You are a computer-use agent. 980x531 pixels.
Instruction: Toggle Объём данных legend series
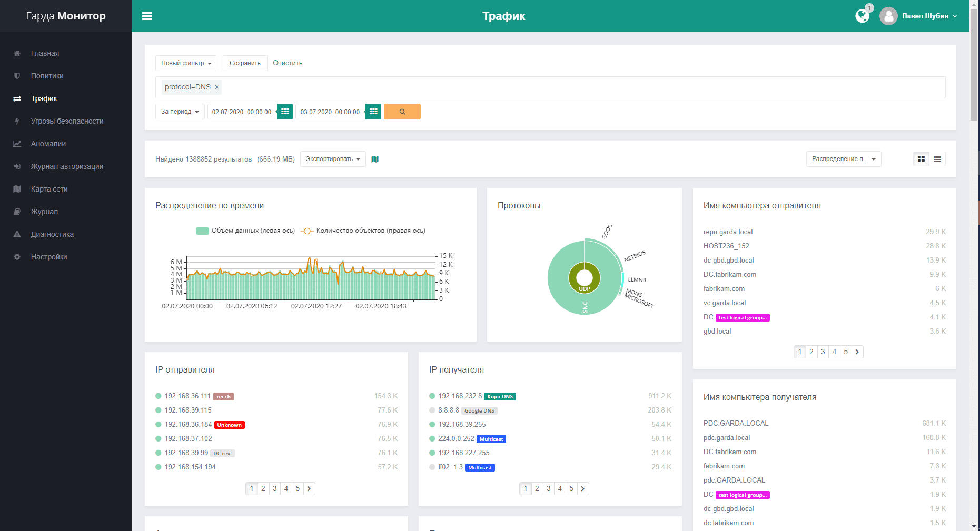point(245,231)
